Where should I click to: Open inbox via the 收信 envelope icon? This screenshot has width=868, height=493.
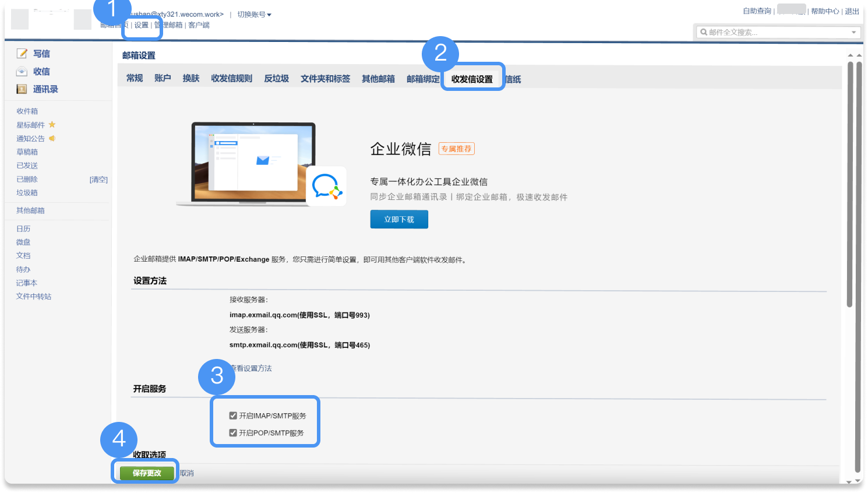click(x=22, y=71)
